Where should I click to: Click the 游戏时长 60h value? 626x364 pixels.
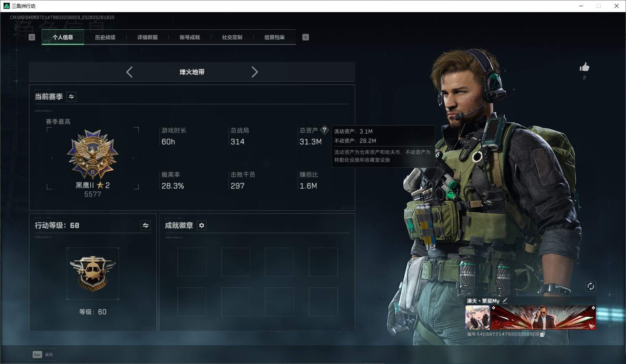tap(168, 142)
